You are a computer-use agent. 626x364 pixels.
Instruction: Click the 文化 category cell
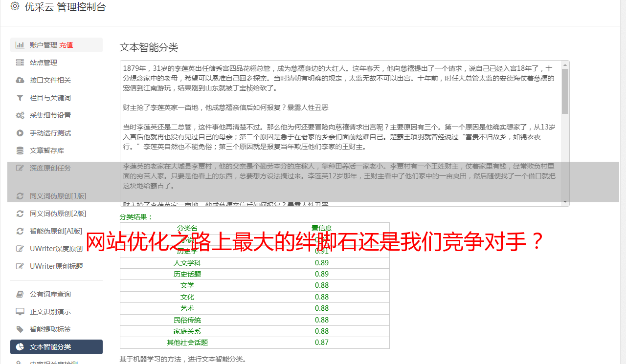[x=187, y=297]
